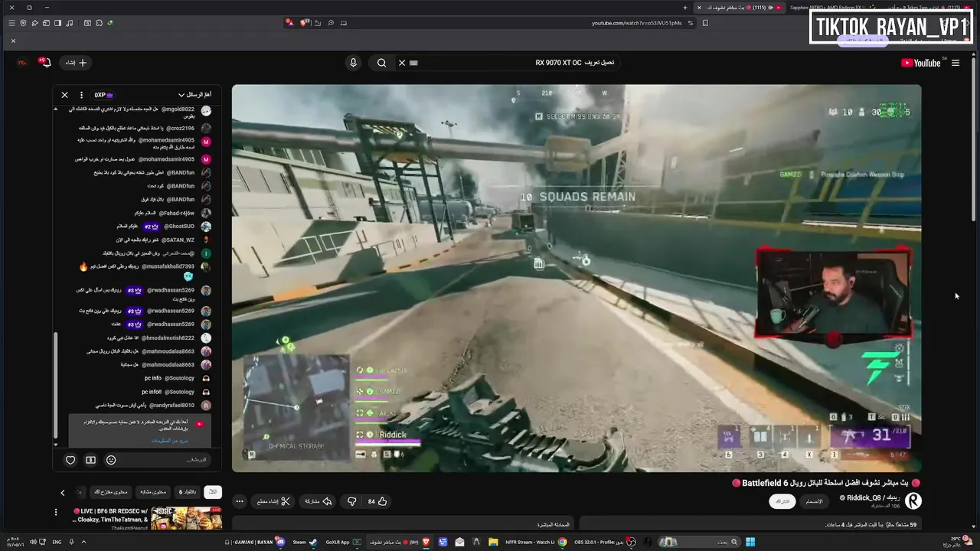Click the main video player

(577, 278)
